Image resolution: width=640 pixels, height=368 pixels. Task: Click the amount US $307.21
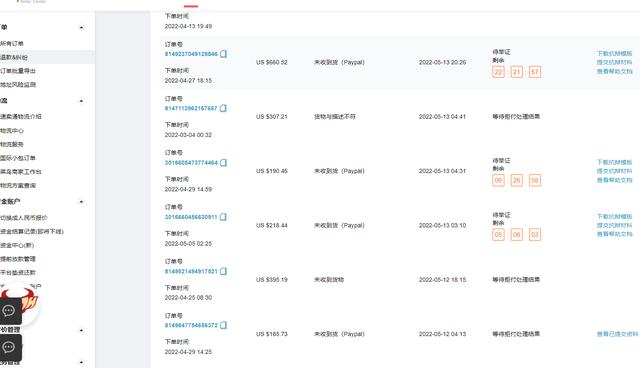(x=272, y=117)
